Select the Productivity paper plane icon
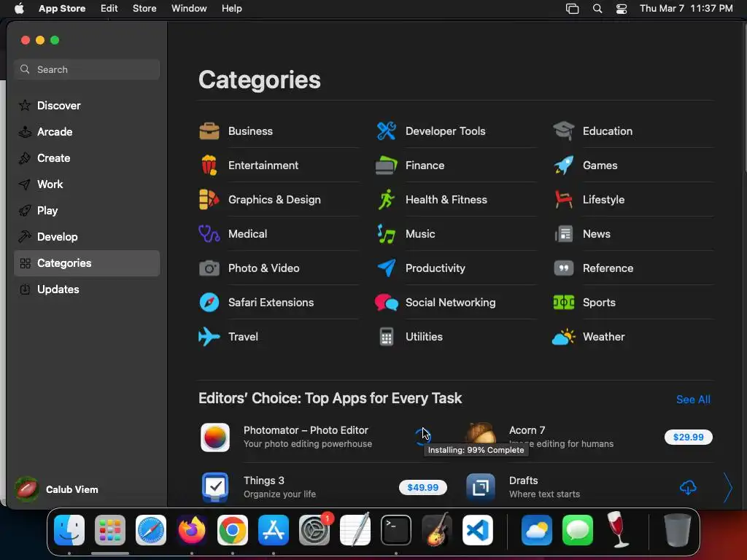Screen dimensions: 747x560 coord(387,268)
